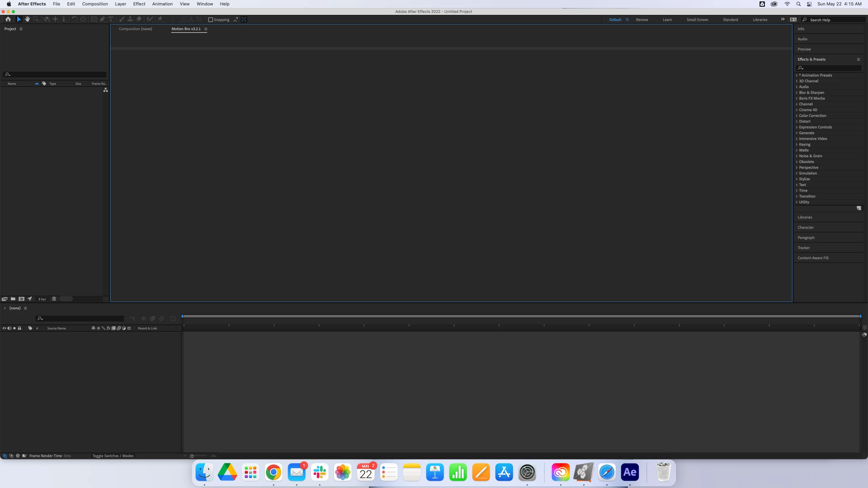Enable the Snapping checkbox
The height and width of the screenshot is (488, 868).
click(210, 20)
